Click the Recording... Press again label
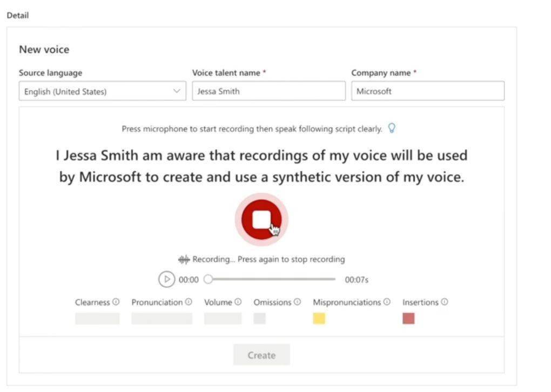Screen dimensions: 551x392 coord(267,259)
